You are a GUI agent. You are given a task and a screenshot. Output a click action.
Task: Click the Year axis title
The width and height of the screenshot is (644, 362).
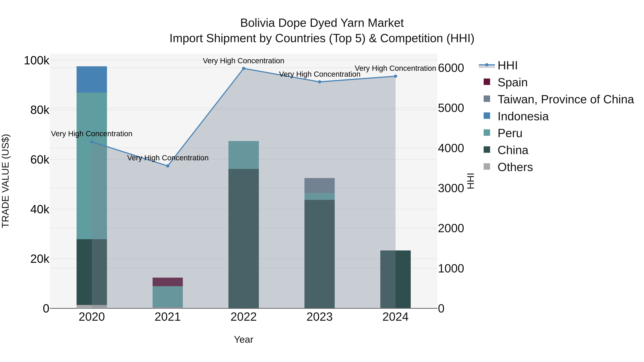pyautogui.click(x=243, y=339)
